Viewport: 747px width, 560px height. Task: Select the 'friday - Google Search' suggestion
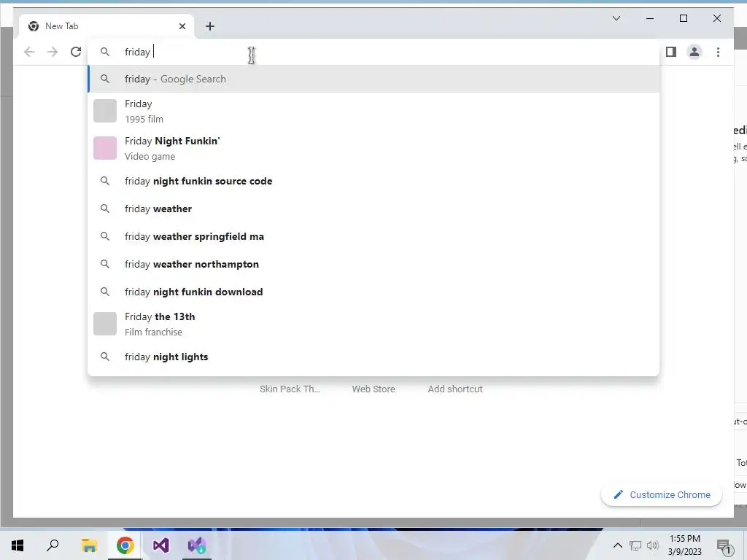coord(373,79)
